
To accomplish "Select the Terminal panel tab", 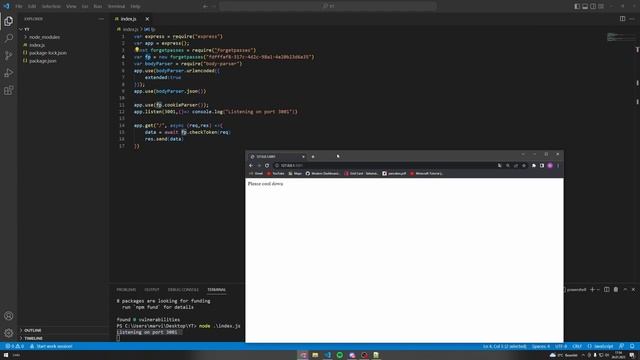I will pyautogui.click(x=216, y=289).
